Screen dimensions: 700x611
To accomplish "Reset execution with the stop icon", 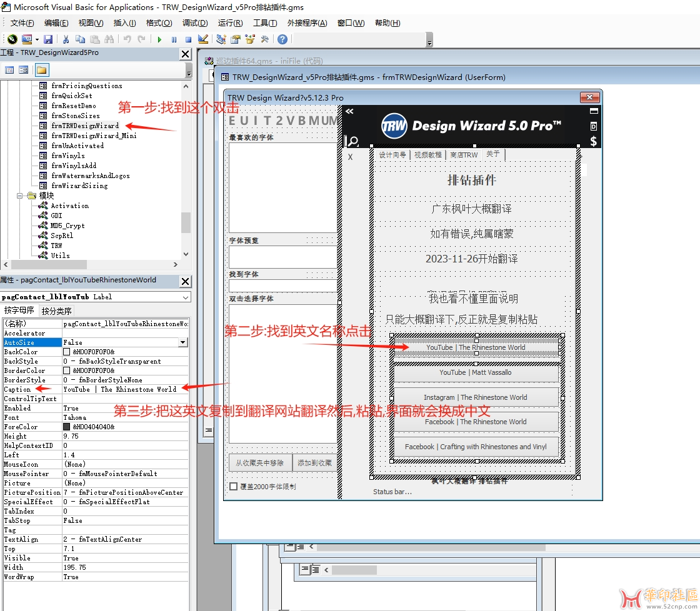I will point(188,39).
